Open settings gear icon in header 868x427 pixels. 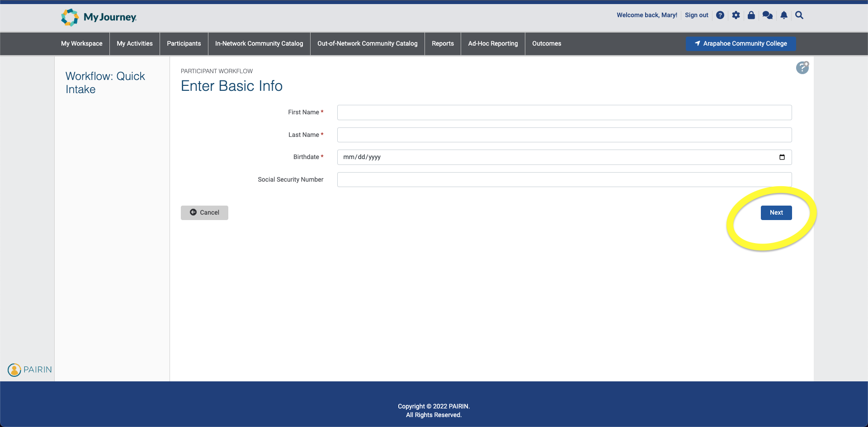[736, 15]
